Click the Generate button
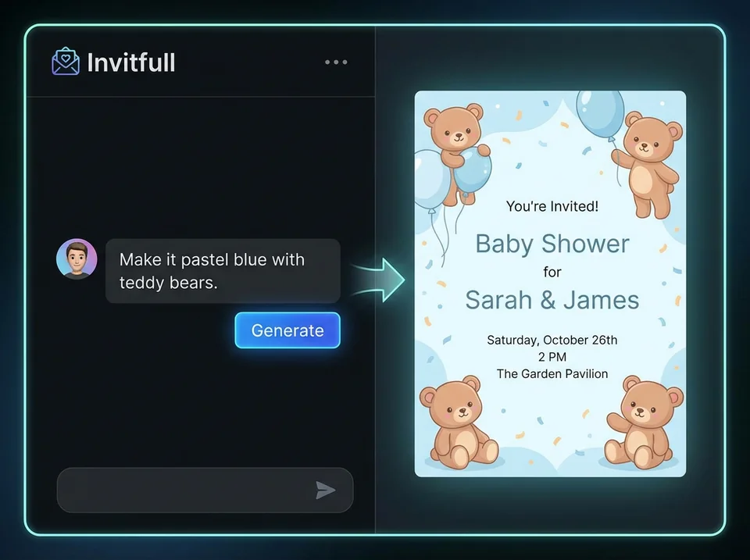Image resolution: width=750 pixels, height=560 pixels. pos(287,330)
